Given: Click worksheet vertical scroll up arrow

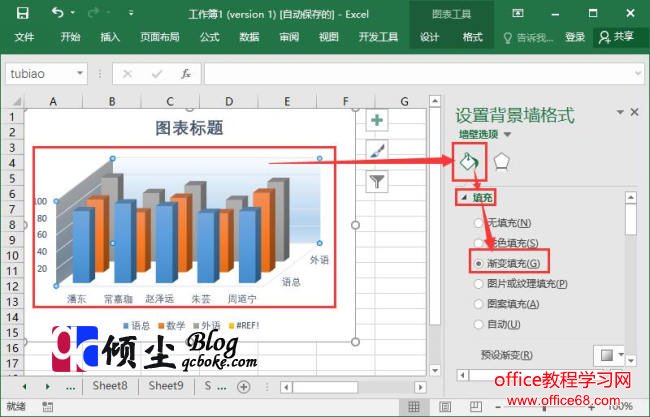Looking at the screenshot, I should 434,101.
